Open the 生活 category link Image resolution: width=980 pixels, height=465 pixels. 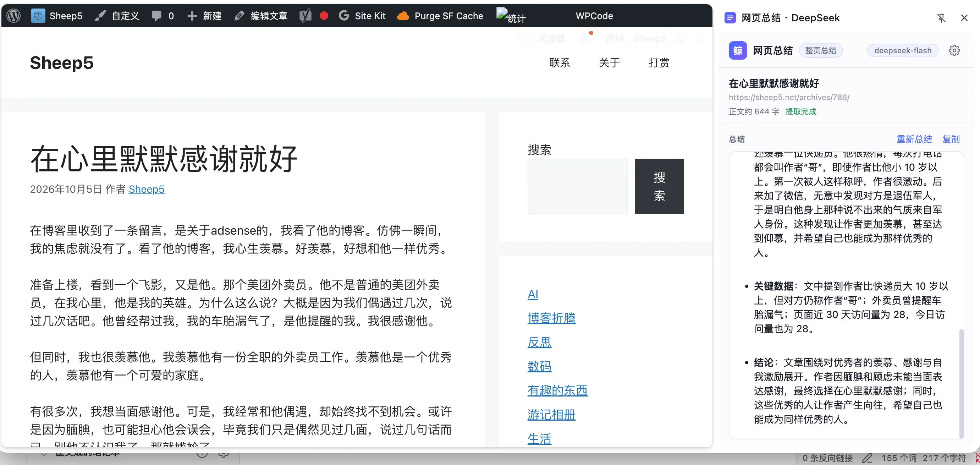(x=539, y=438)
